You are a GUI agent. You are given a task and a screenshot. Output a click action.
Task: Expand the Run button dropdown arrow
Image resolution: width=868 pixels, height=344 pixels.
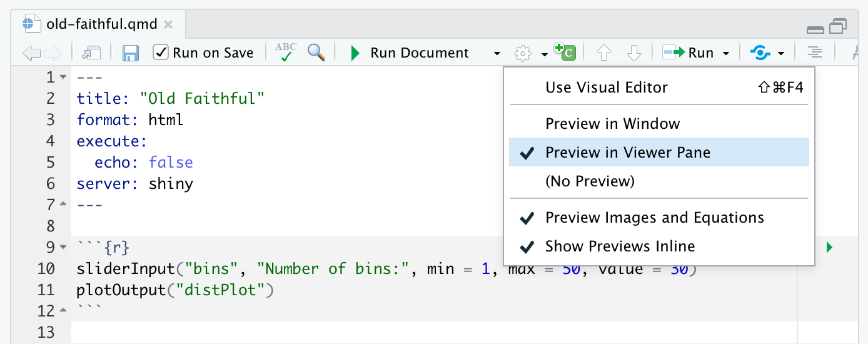[x=726, y=53]
